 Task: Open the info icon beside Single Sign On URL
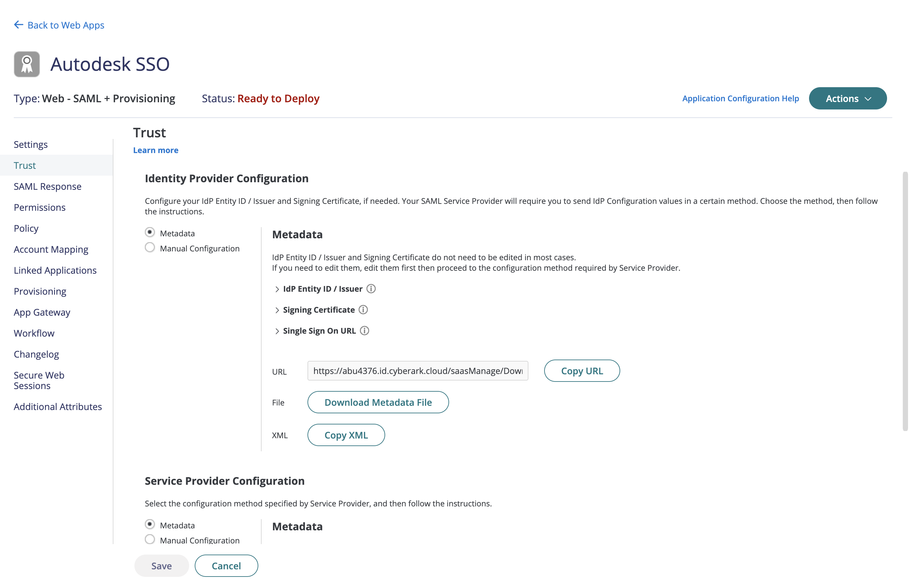pos(365,331)
